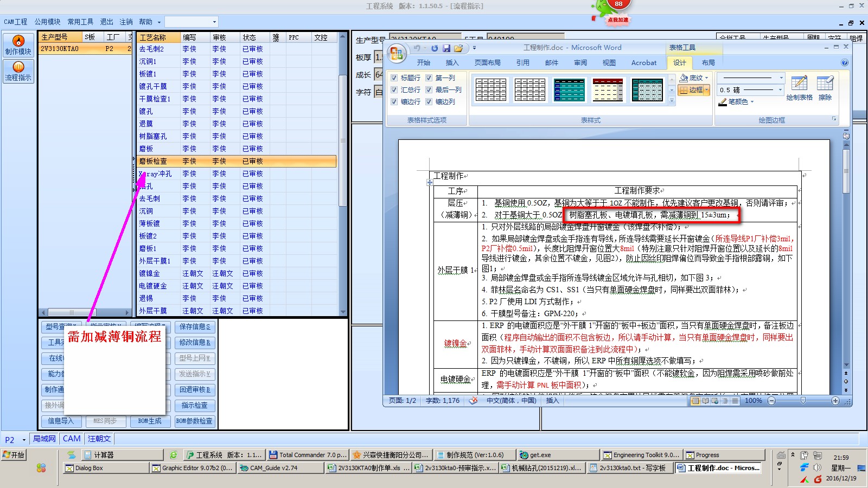The height and width of the screenshot is (488, 868).
Task: Click the Undo icon in Word toolbar
Action: pyautogui.click(x=417, y=48)
